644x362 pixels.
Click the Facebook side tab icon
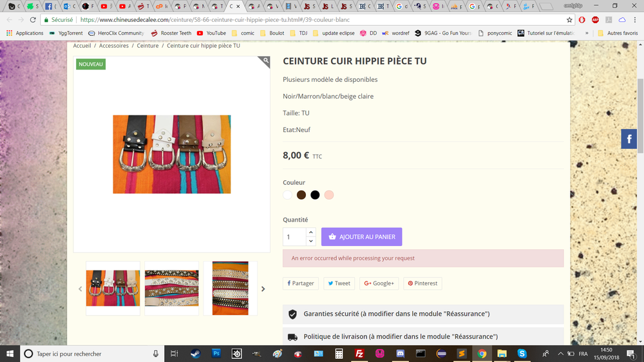pos(629,139)
